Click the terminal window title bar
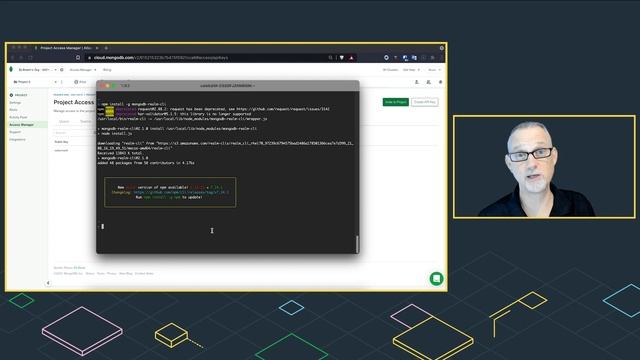 pos(228,86)
